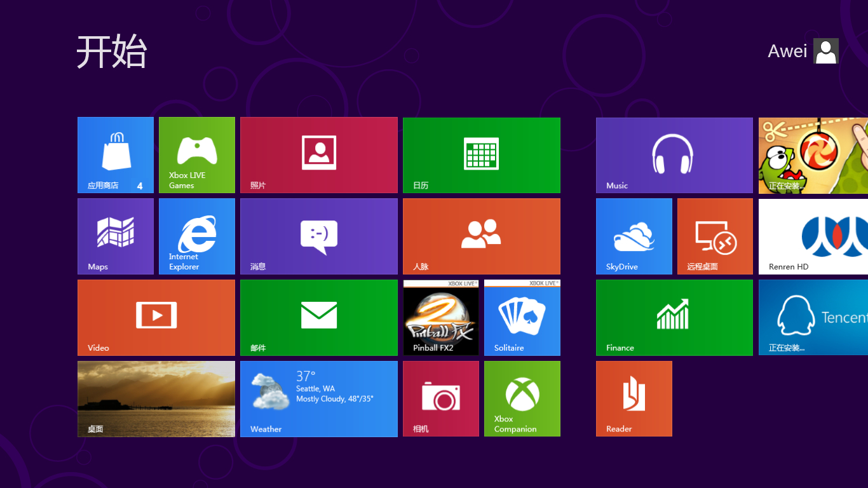Screen dimensions: 868x488
Task: Open the 应用商店 Store tile
Action: pos(116,155)
